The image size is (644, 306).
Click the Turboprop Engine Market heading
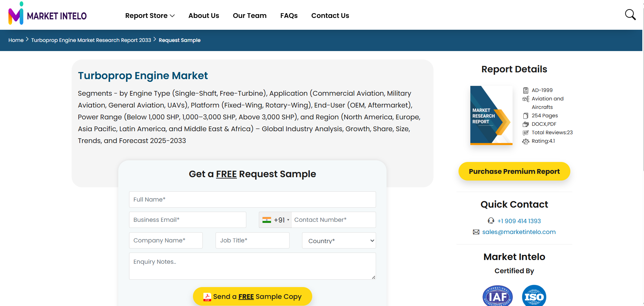click(143, 76)
